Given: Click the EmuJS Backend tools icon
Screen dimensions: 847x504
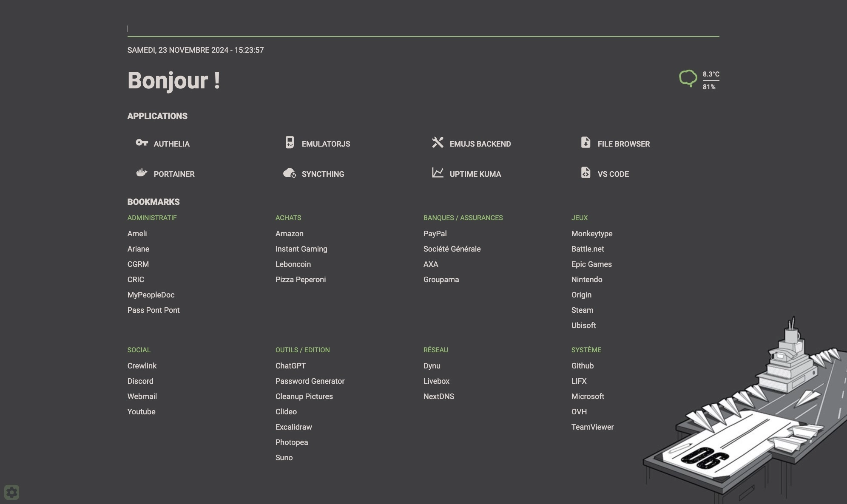Looking at the screenshot, I should tap(438, 142).
